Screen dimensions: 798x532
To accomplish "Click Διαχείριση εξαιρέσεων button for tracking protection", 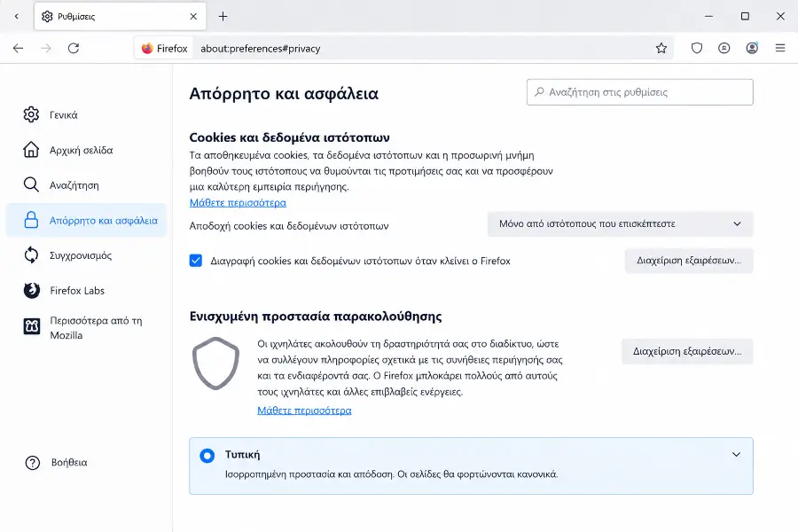I will click(x=687, y=351).
